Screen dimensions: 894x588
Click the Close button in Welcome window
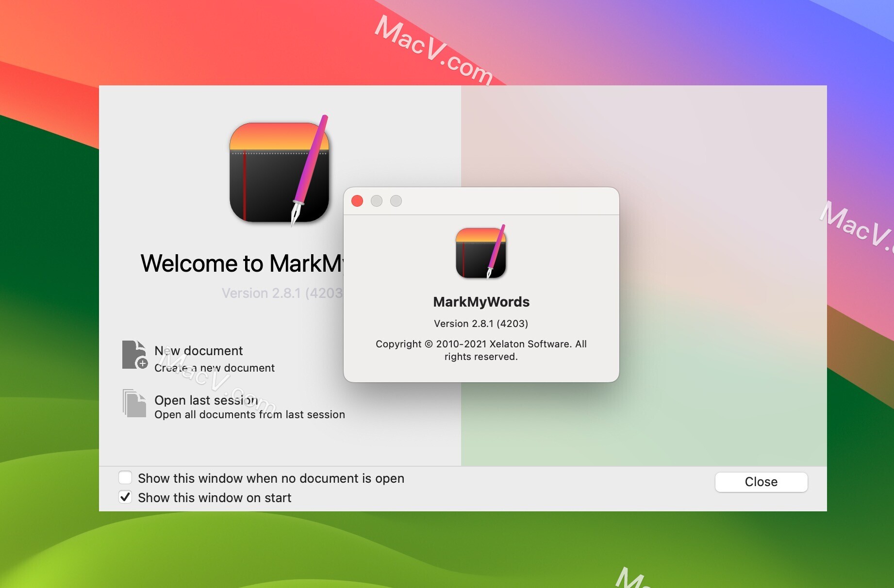click(761, 482)
